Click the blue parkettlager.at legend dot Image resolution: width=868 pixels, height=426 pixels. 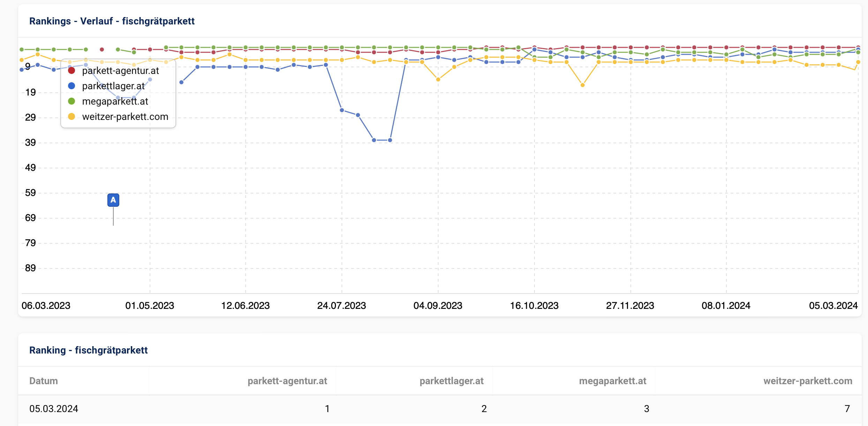point(72,86)
